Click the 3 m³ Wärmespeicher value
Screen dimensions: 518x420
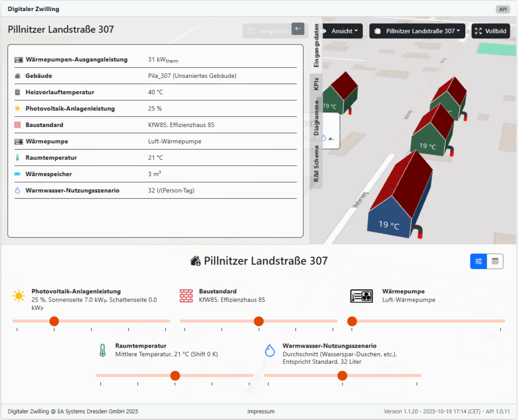(155, 174)
